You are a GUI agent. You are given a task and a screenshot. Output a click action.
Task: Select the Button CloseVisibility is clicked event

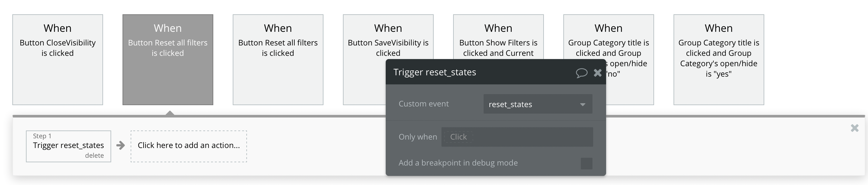[x=58, y=59]
